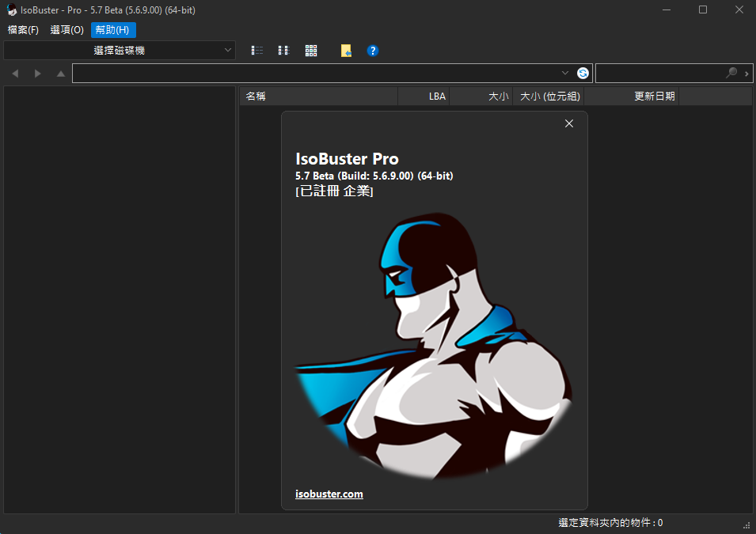This screenshot has height=534, width=756.
Task: Open the 選項(O) menu
Action: point(66,30)
